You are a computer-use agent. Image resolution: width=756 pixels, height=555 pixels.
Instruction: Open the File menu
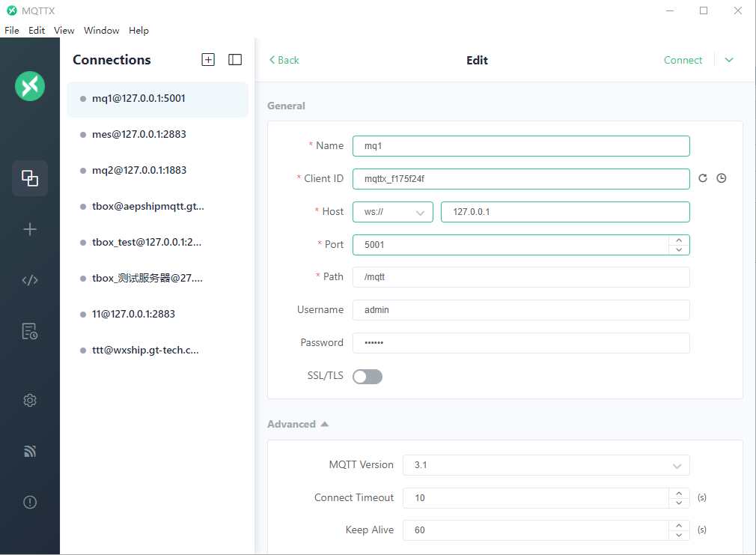pos(11,31)
